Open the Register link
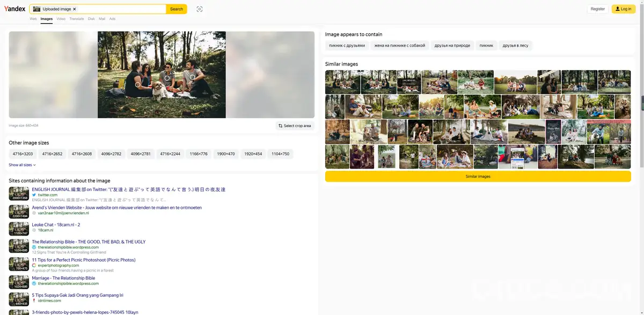The width and height of the screenshot is (644, 315). (x=597, y=9)
